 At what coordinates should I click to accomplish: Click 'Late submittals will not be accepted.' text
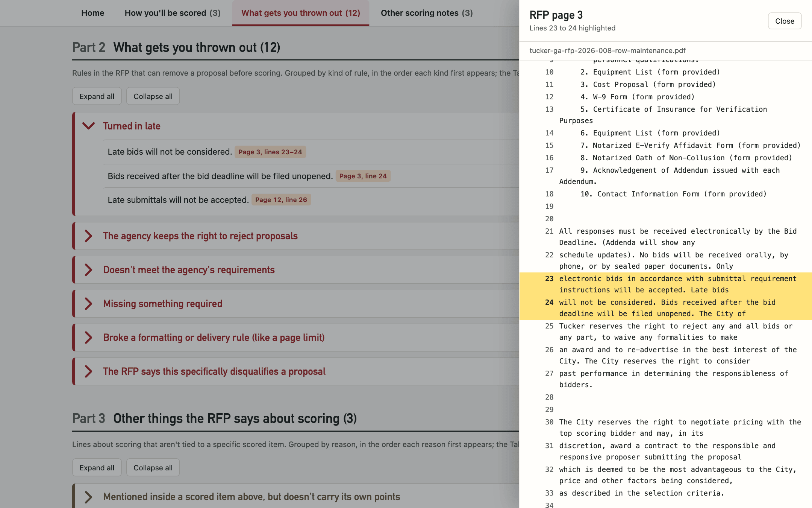click(178, 200)
